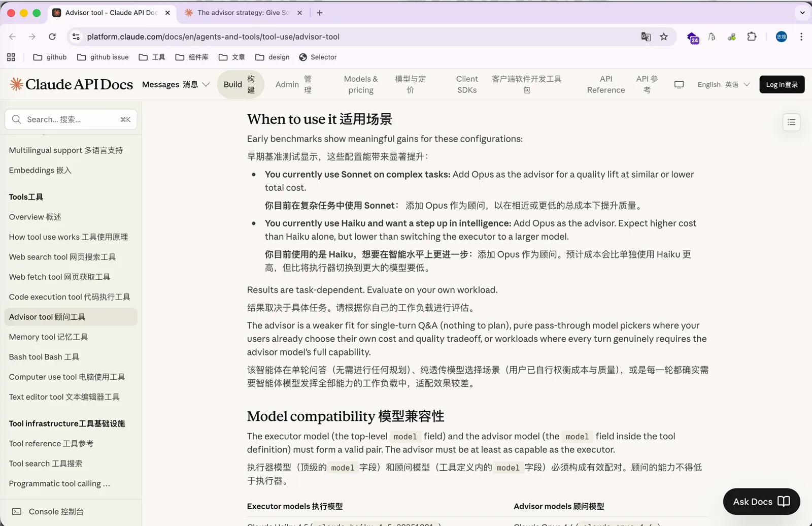Open the Chrome three-dot menu

point(801,37)
